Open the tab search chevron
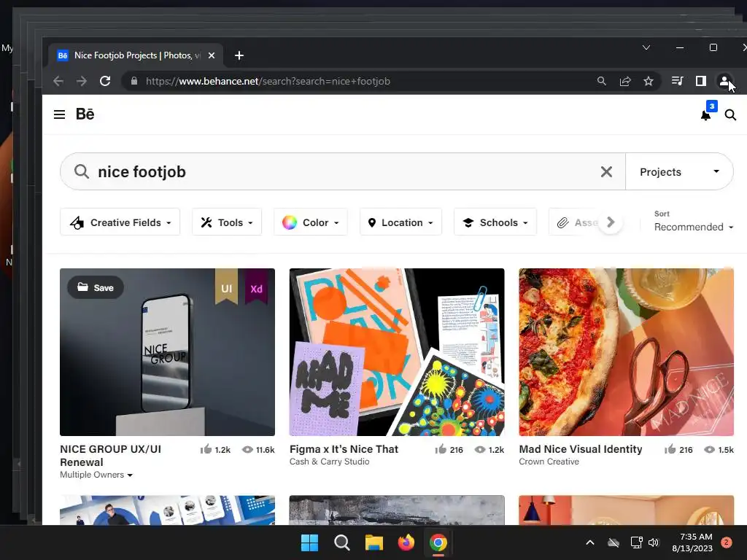Viewport: 747px width, 560px height. tap(646, 47)
